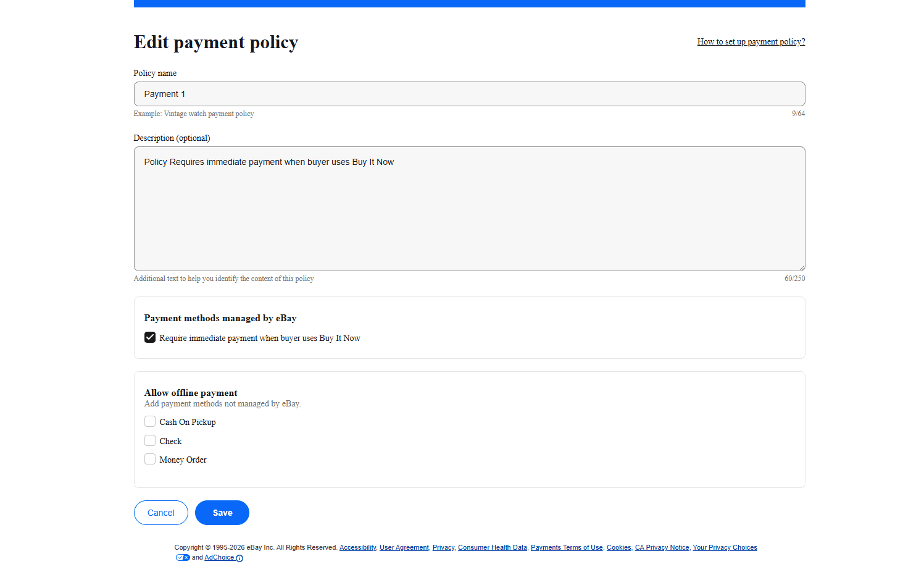Open the CA Privacy Notice link
924x580 pixels.
coord(662,547)
